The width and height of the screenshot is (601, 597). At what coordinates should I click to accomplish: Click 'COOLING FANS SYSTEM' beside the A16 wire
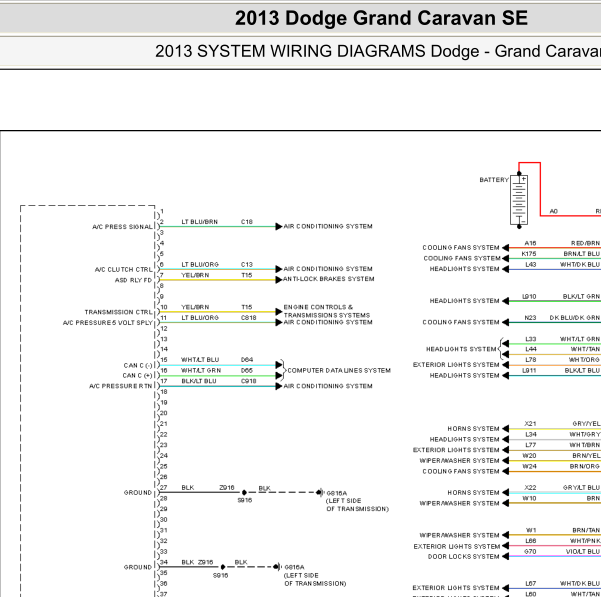coord(461,248)
